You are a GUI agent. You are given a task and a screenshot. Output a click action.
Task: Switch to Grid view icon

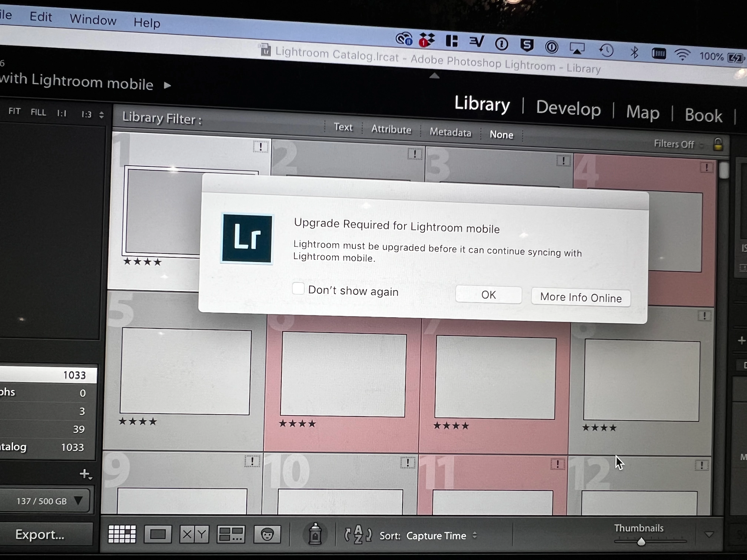click(122, 534)
